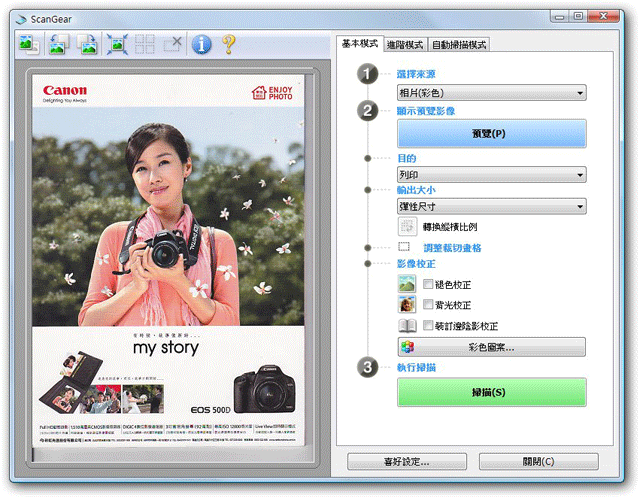Click the 目的 label
Screen dimensions: 640x498
(x=407, y=158)
